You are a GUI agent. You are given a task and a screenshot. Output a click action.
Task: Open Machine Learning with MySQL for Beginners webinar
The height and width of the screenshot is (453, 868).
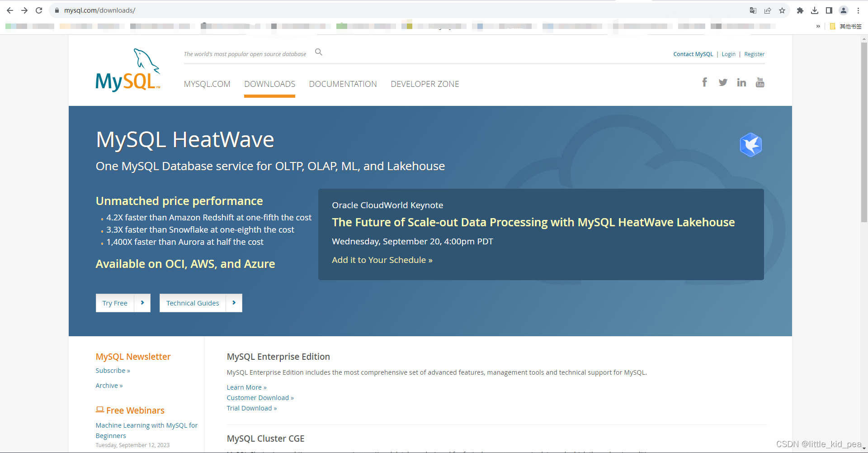tap(146, 430)
